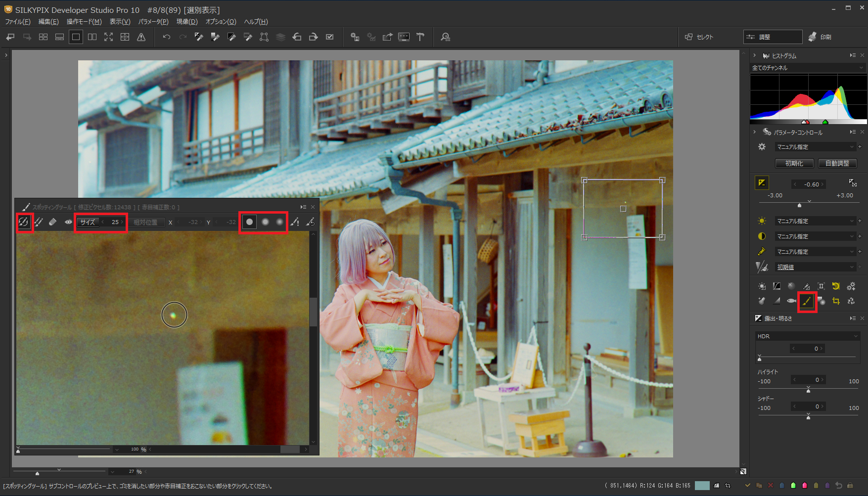Open the image search magnifier icon

pos(445,37)
